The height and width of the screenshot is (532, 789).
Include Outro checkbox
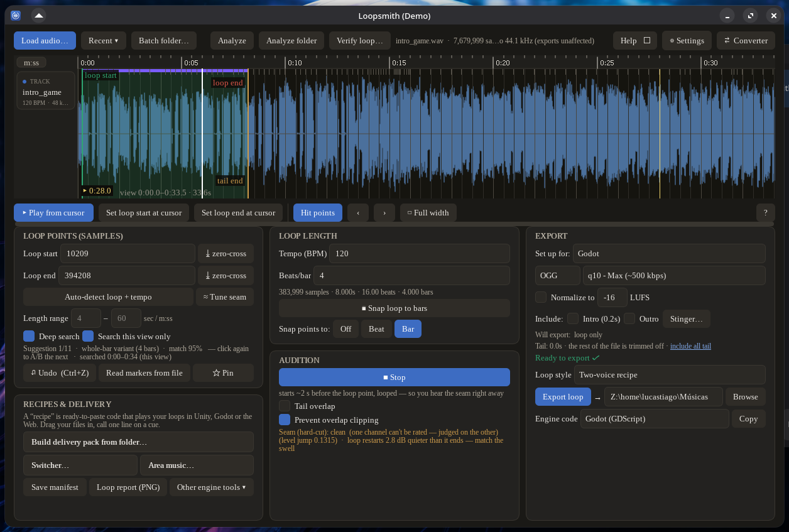click(629, 318)
